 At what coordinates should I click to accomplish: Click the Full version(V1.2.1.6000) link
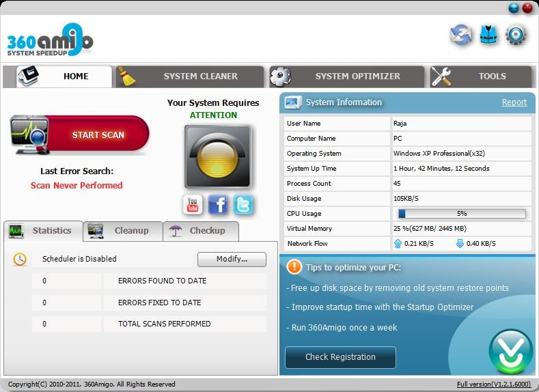point(494,384)
